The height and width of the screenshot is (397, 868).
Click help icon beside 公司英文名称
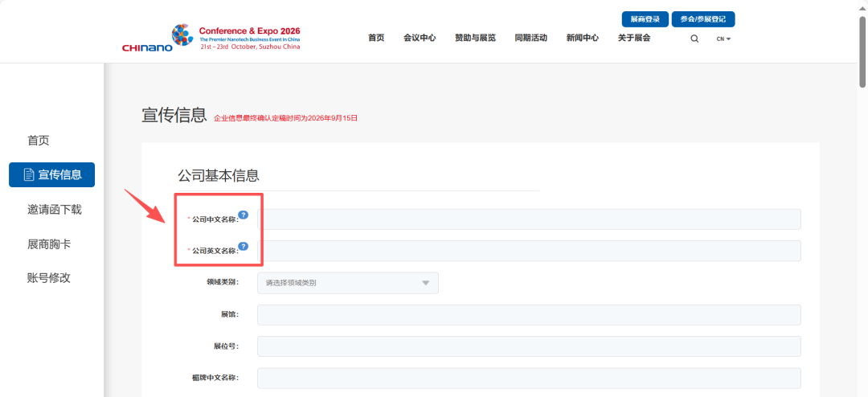[x=244, y=246]
